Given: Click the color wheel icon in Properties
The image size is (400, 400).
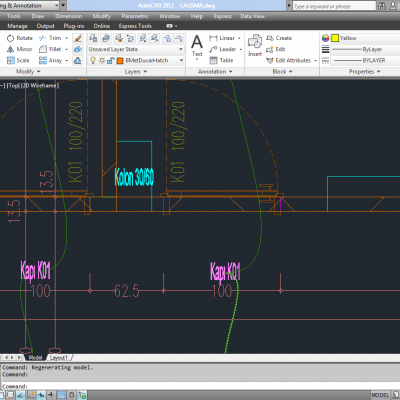Looking at the screenshot, I should tap(325, 38).
